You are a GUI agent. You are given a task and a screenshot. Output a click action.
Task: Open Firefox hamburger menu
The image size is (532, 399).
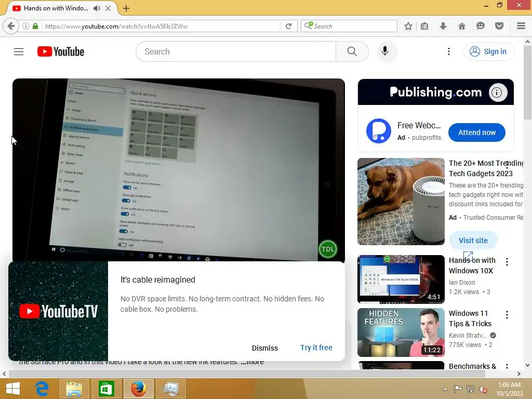(521, 26)
